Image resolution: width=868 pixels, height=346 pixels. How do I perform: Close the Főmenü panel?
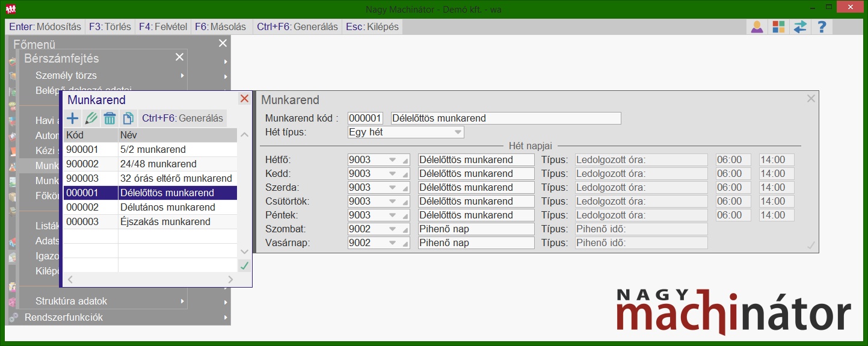[x=223, y=43]
